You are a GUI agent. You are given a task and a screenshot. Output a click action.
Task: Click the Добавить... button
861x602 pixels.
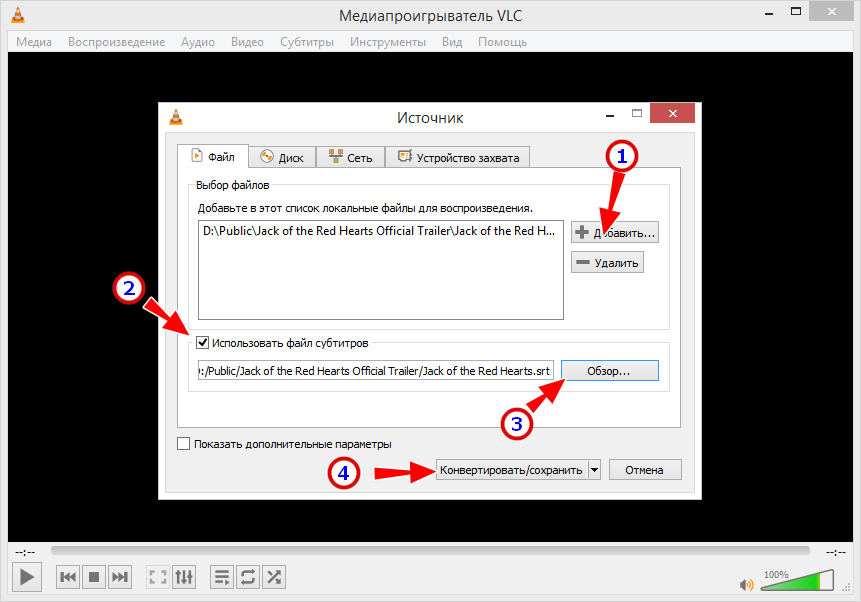point(614,232)
